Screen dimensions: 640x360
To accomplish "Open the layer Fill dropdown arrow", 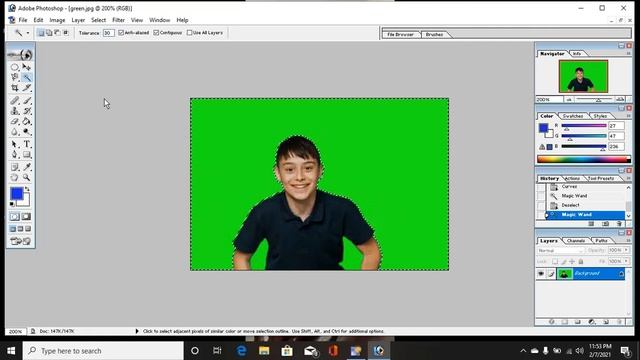I will (627, 261).
